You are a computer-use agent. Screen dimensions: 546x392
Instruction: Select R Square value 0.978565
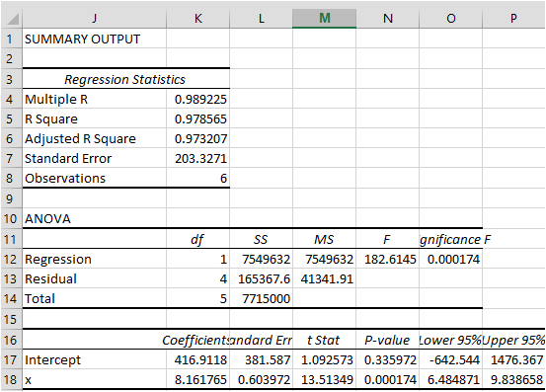coord(197,118)
